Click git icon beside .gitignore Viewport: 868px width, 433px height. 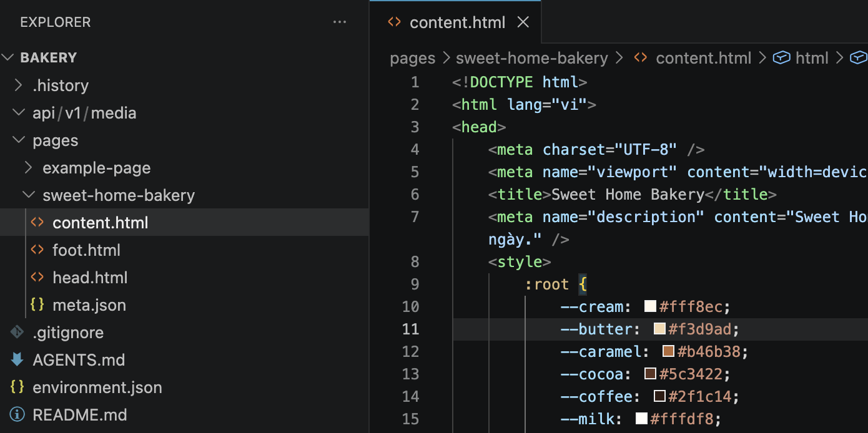pyautogui.click(x=17, y=332)
